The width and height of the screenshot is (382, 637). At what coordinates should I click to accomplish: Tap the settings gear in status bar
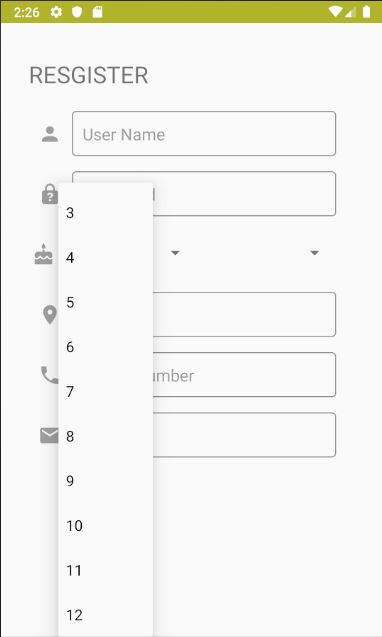[x=56, y=12]
